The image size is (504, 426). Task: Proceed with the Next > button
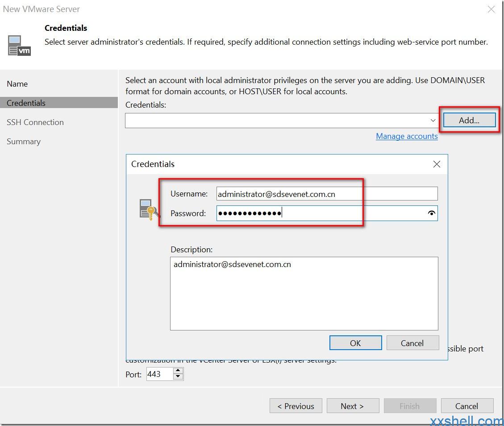tap(353, 406)
